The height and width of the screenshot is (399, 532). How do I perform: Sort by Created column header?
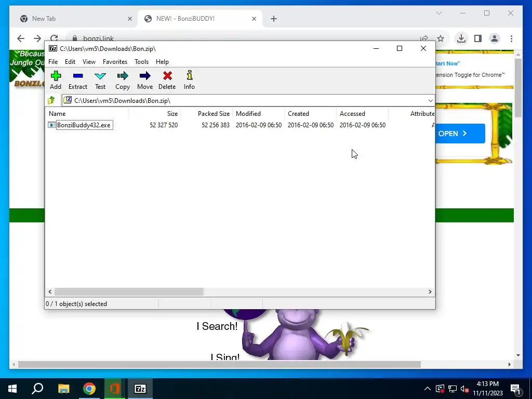point(311,114)
